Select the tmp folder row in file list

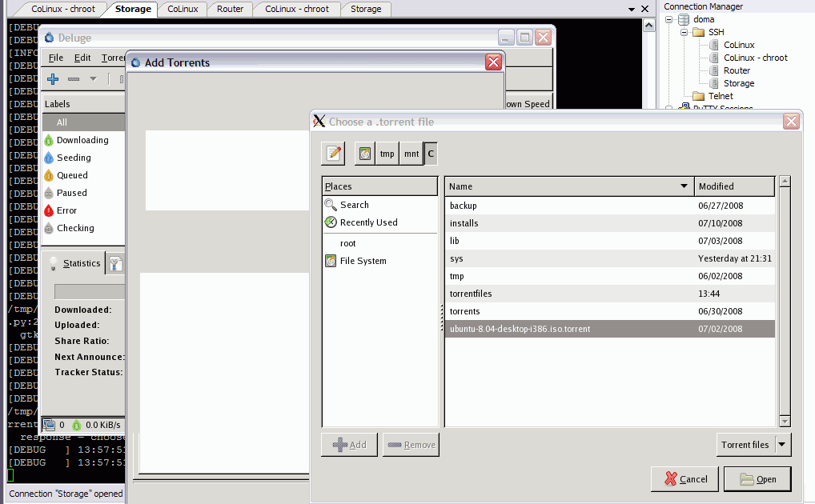pyautogui.click(x=610, y=277)
